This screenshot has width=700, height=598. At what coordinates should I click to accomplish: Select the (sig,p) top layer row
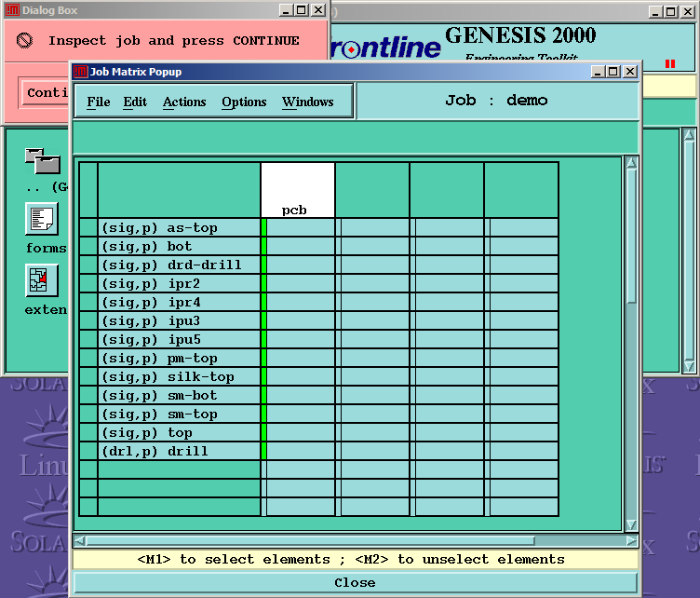tap(179, 433)
